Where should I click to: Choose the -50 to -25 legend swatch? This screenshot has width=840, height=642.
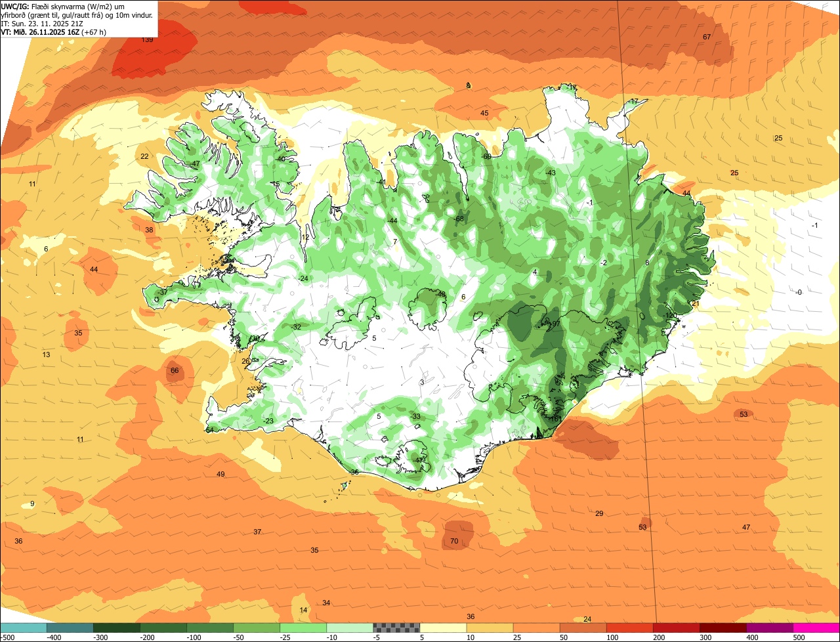click(257, 628)
